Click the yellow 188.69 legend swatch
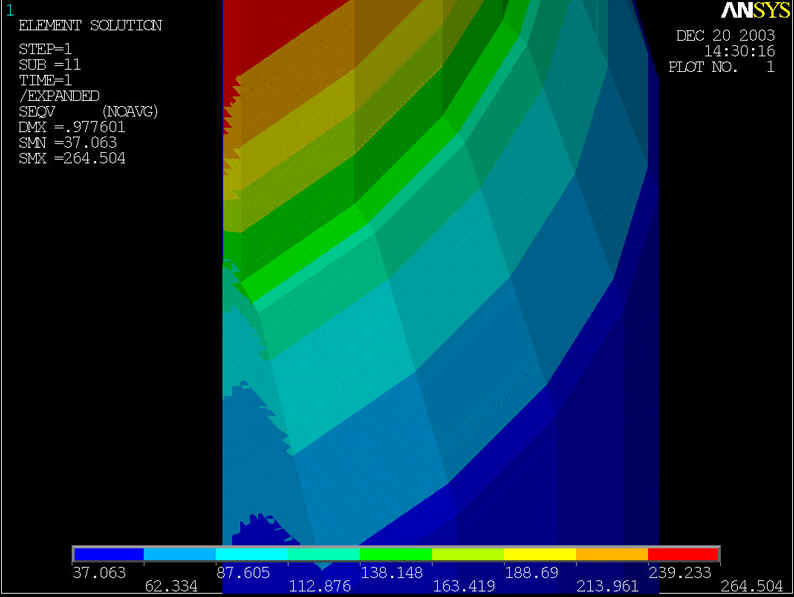794x597 pixels. point(540,554)
